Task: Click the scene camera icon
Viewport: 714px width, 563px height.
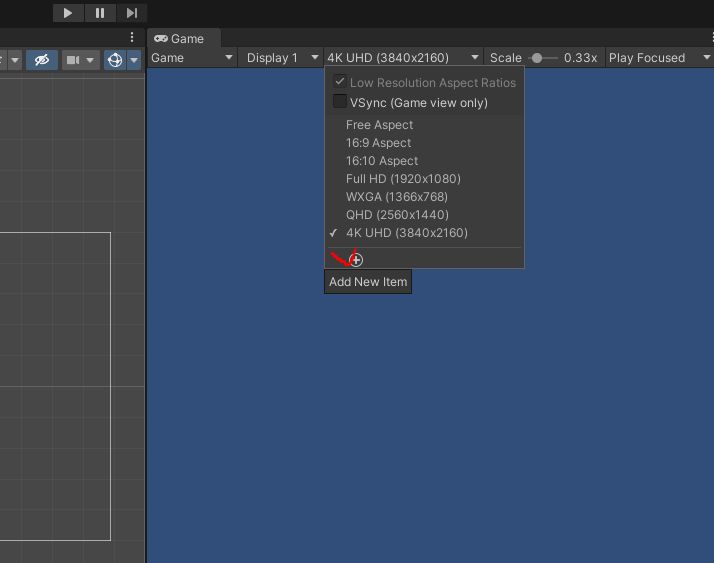Action: (73, 60)
